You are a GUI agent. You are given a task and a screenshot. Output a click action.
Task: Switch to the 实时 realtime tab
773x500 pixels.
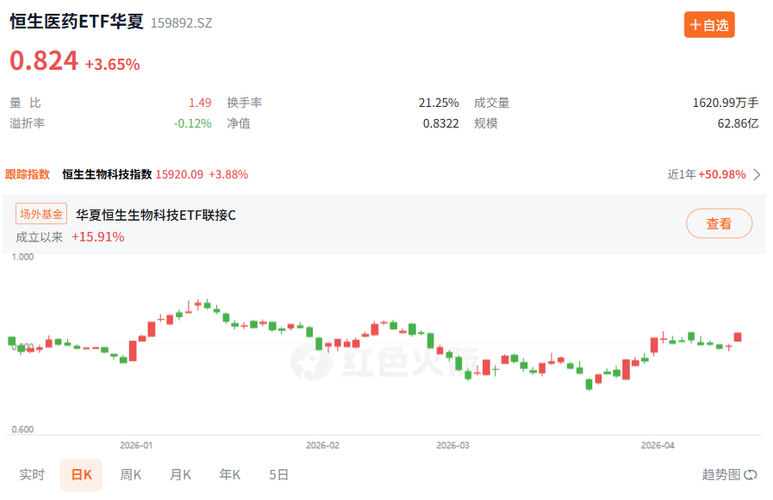32,475
